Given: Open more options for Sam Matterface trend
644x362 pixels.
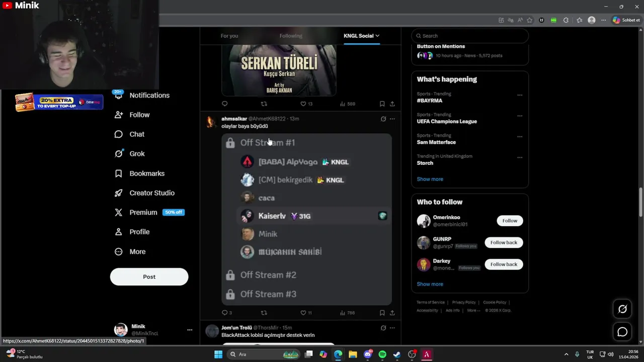Looking at the screenshot, I should point(520,137).
